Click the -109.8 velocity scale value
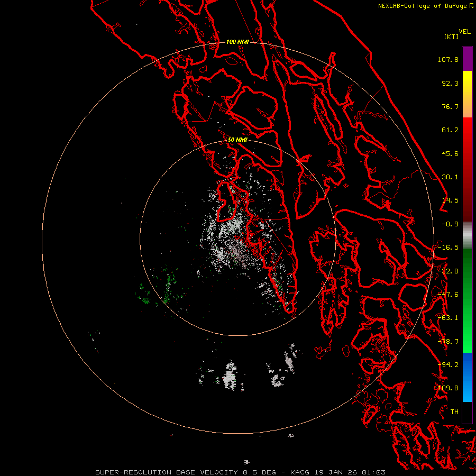This screenshot has height=476, width=476. (446, 388)
